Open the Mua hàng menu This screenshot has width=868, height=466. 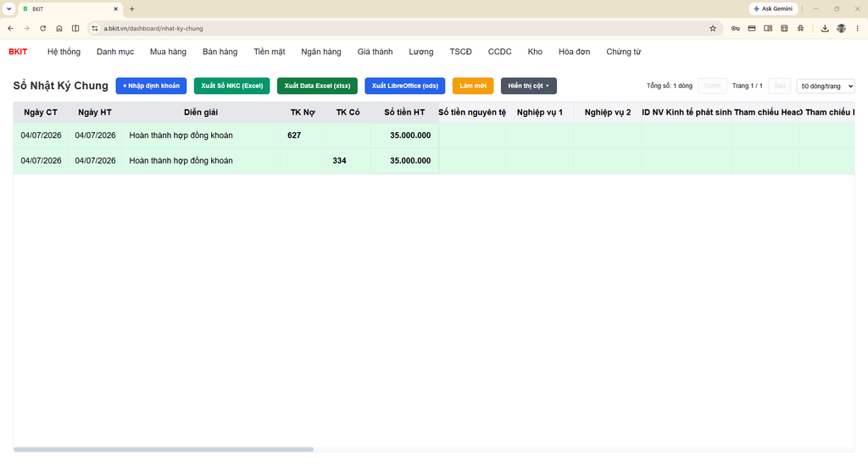coord(168,52)
